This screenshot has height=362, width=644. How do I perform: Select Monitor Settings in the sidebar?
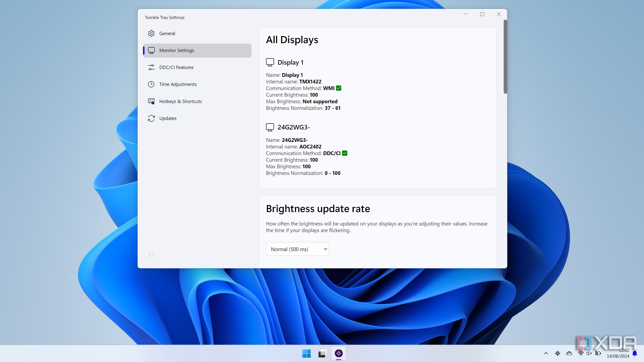click(x=197, y=50)
